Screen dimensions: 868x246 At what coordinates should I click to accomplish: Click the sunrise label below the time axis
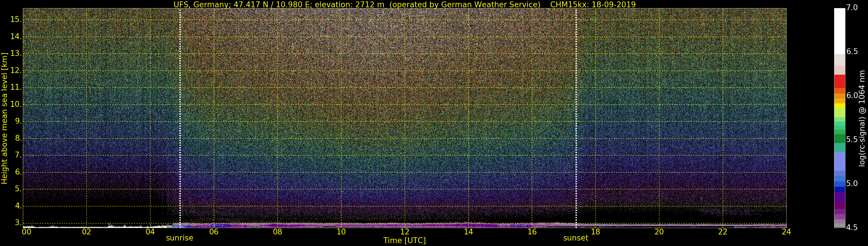coord(180,238)
